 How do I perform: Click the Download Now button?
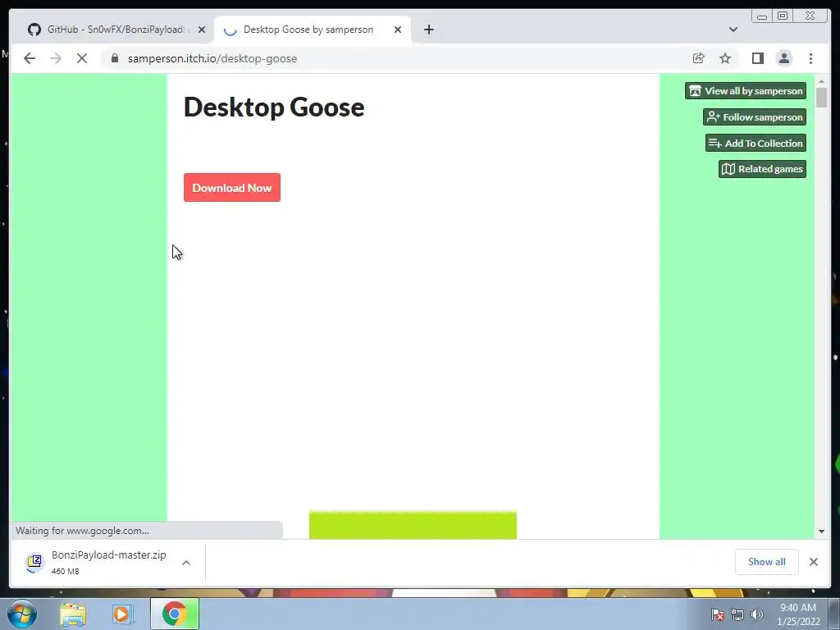pyautogui.click(x=232, y=188)
